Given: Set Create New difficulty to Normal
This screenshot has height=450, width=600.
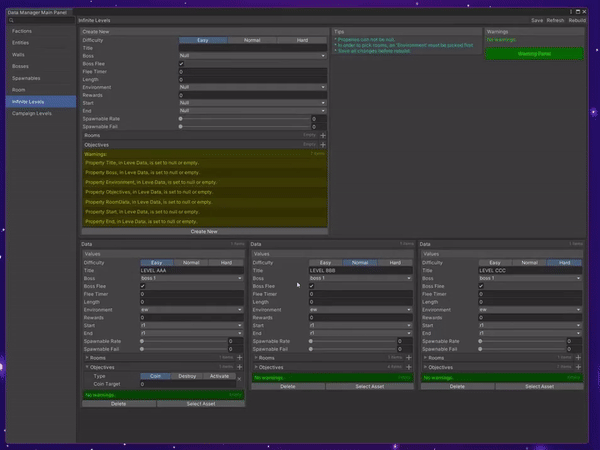Looking at the screenshot, I should (x=252, y=40).
